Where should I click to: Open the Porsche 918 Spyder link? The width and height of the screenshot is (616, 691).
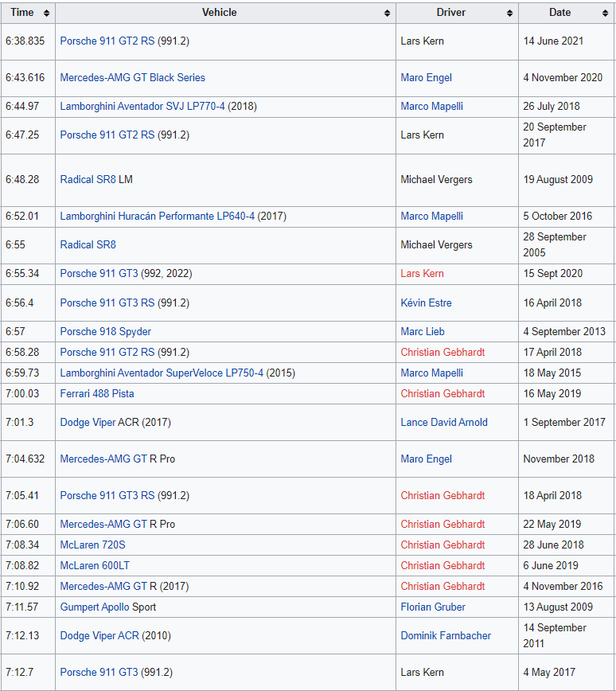pos(105,331)
